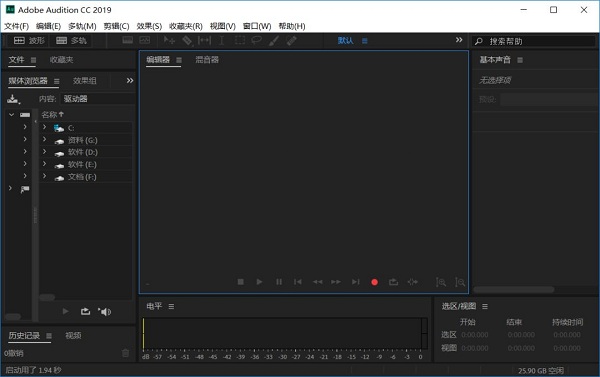
Task: Open the 电平 panel menu icon
Action: click(x=171, y=307)
